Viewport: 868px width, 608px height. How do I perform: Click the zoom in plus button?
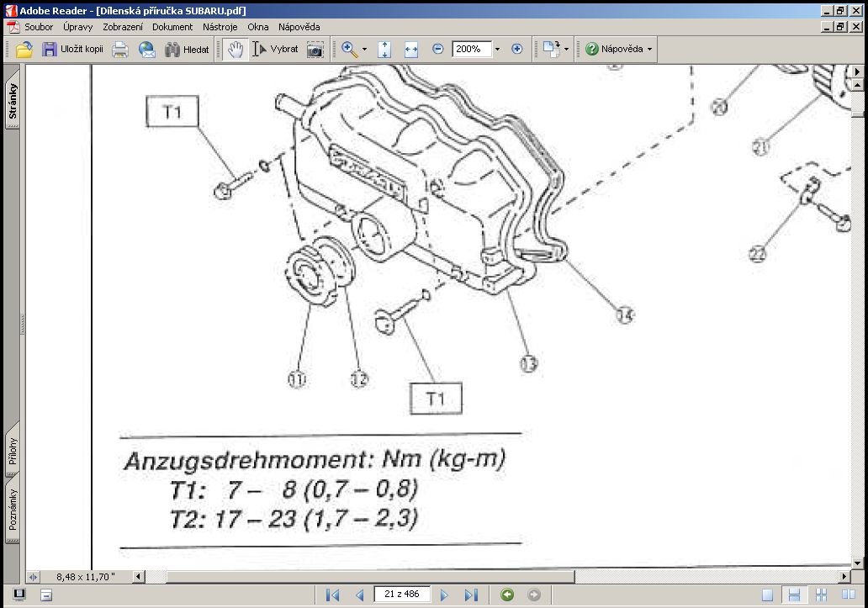517,49
